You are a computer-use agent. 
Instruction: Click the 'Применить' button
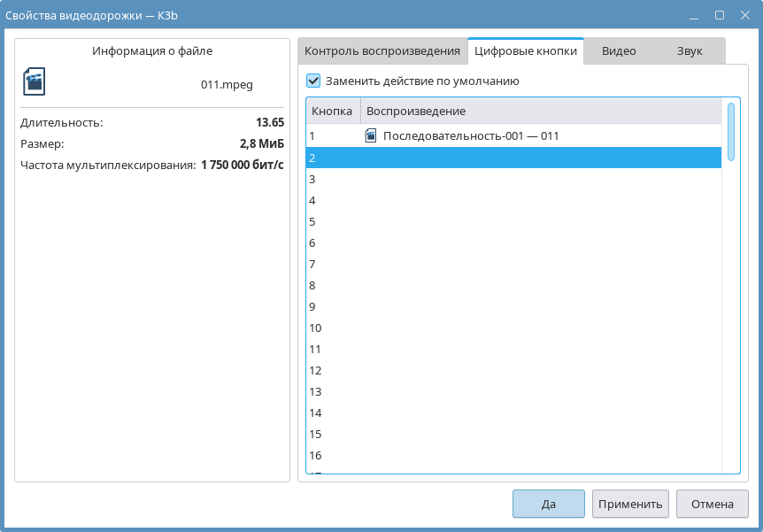pos(630,504)
